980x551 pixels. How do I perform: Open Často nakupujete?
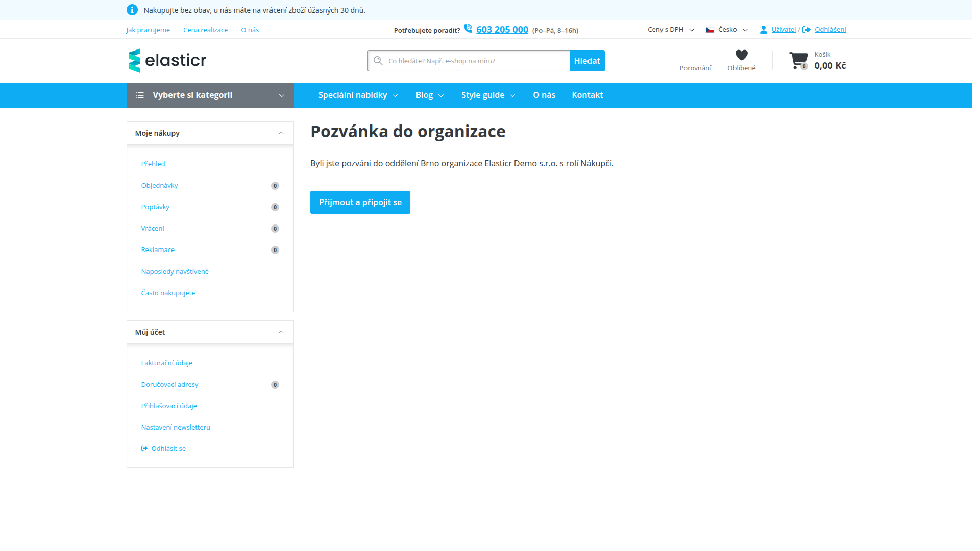coord(168,293)
